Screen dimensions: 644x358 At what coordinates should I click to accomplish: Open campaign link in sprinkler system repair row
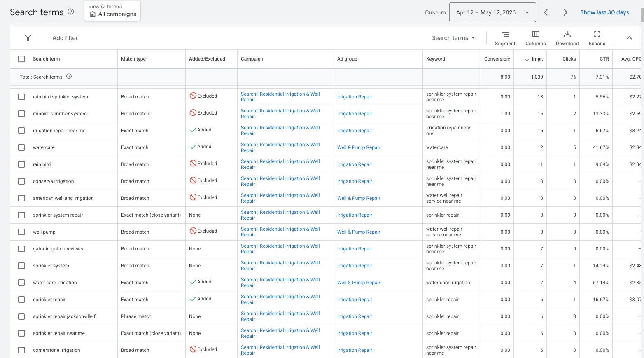click(x=280, y=215)
